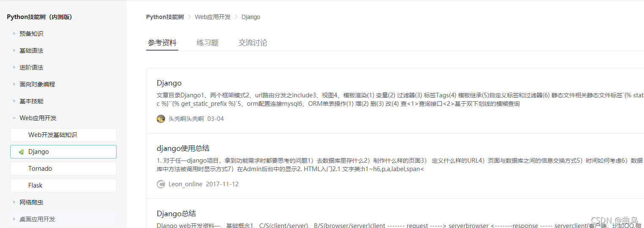Open the article titled Django
Viewport: 644px width, 228px height.
(x=169, y=83)
